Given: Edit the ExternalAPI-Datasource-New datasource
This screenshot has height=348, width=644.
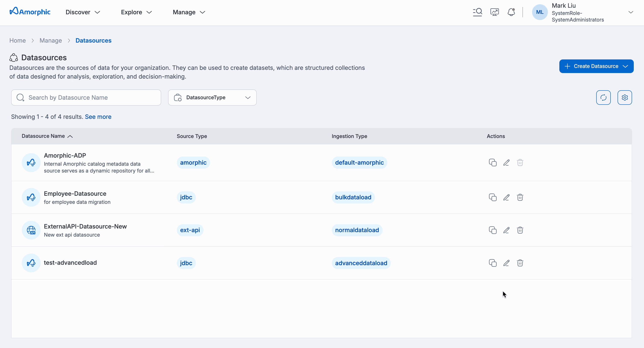Looking at the screenshot, I should click(x=506, y=230).
